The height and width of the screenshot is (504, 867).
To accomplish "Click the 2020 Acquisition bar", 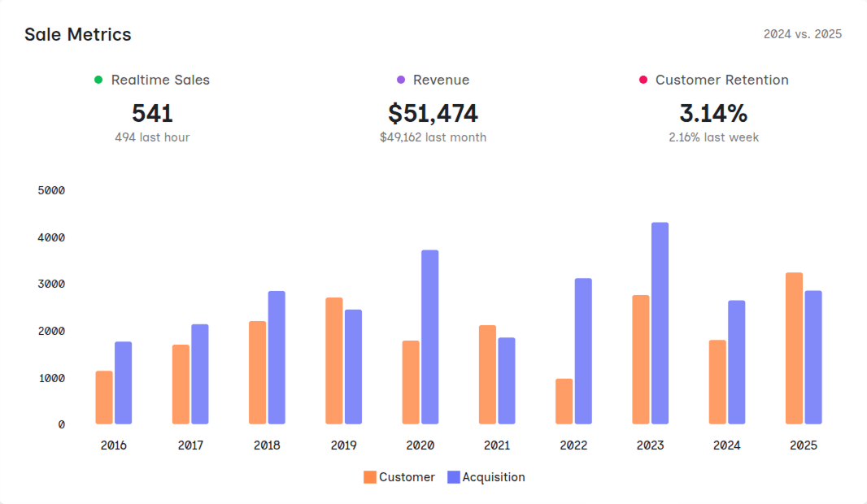I will click(x=429, y=337).
